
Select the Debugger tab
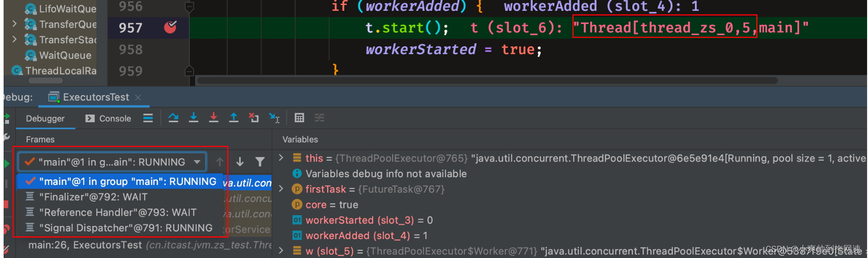pos(45,118)
